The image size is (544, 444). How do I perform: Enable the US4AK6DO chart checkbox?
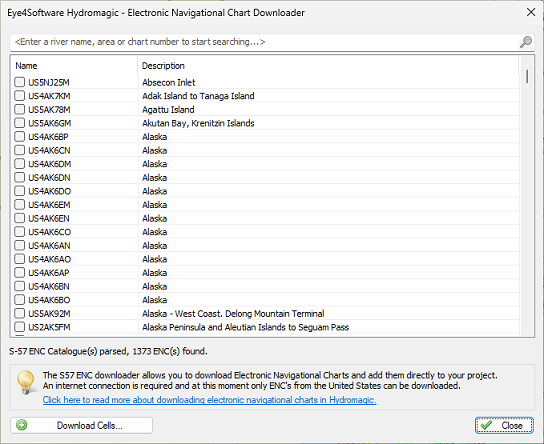point(19,191)
